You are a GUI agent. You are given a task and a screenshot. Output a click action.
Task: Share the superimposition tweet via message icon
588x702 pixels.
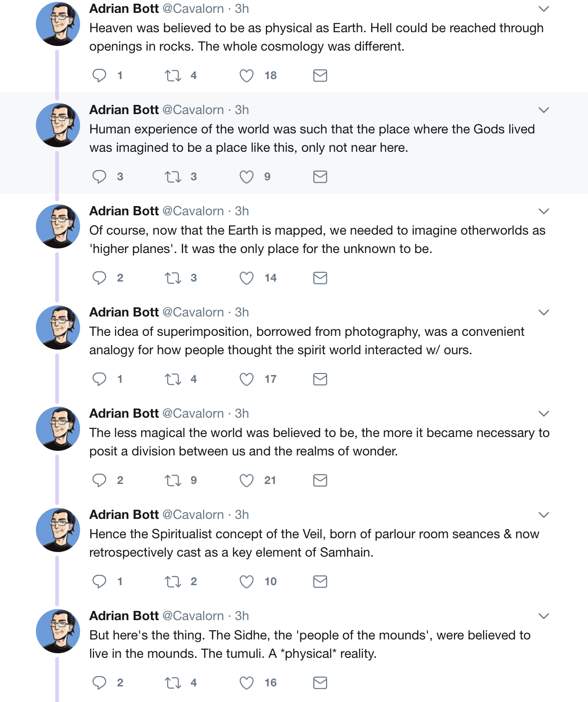click(320, 379)
